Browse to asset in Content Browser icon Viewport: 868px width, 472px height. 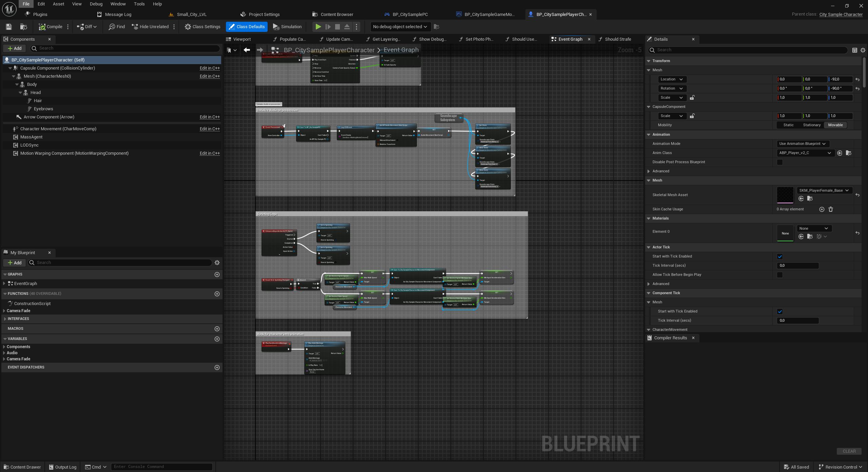tap(23, 27)
